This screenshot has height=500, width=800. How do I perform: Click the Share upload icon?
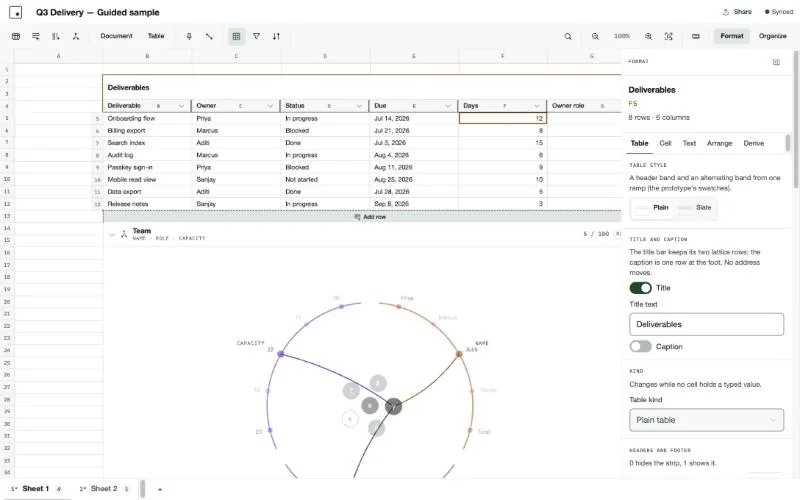[726, 12]
